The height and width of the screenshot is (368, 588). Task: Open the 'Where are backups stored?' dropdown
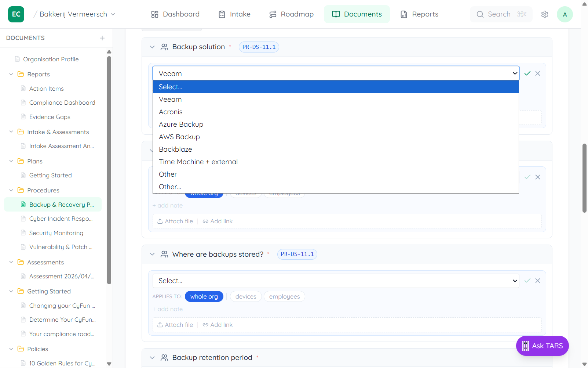pos(335,280)
